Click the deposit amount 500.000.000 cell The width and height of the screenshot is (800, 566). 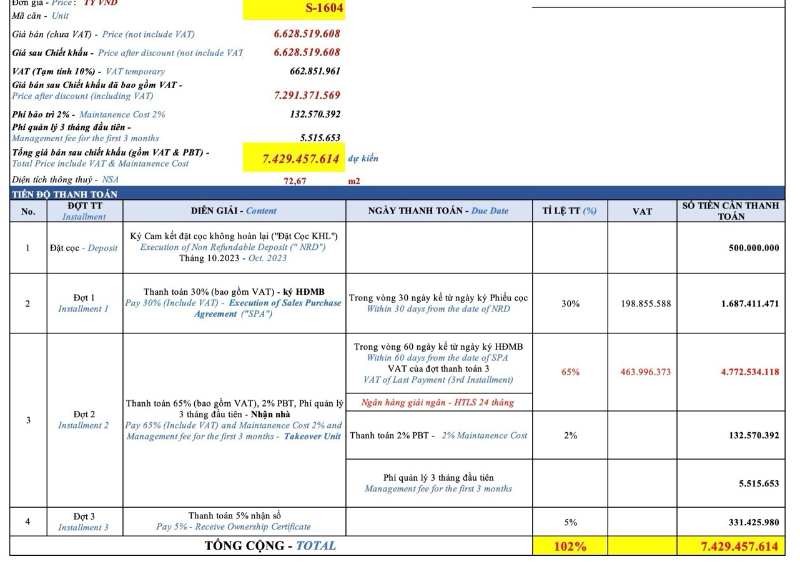731,248
